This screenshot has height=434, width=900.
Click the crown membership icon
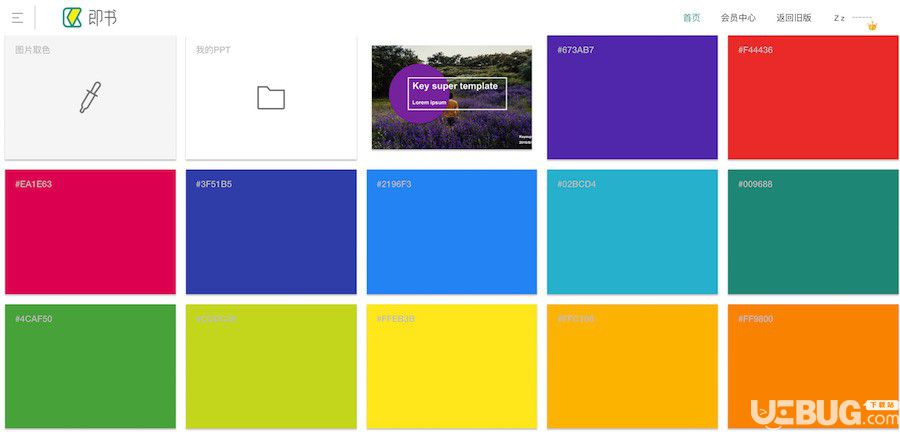[x=872, y=26]
